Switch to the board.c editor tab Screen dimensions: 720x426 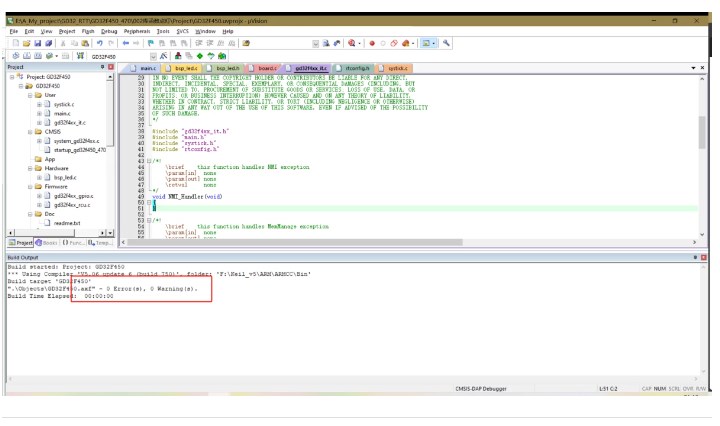click(x=268, y=68)
